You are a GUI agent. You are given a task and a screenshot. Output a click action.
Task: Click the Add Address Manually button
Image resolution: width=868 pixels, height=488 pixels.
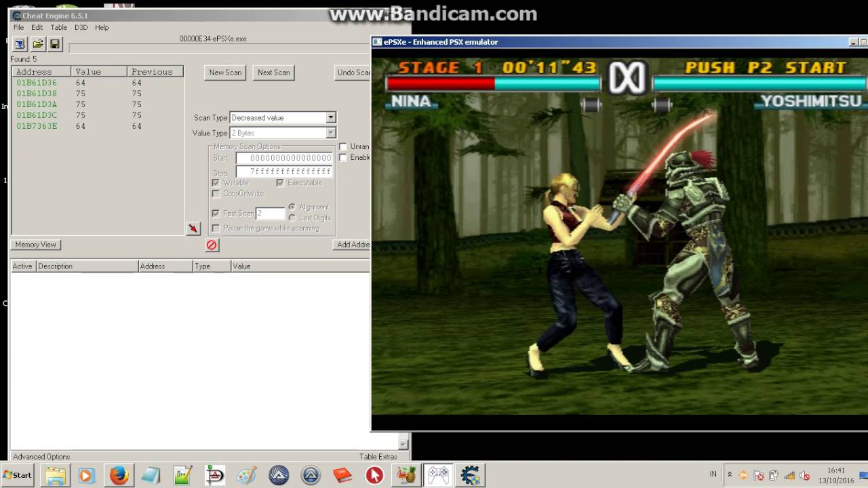click(x=353, y=245)
